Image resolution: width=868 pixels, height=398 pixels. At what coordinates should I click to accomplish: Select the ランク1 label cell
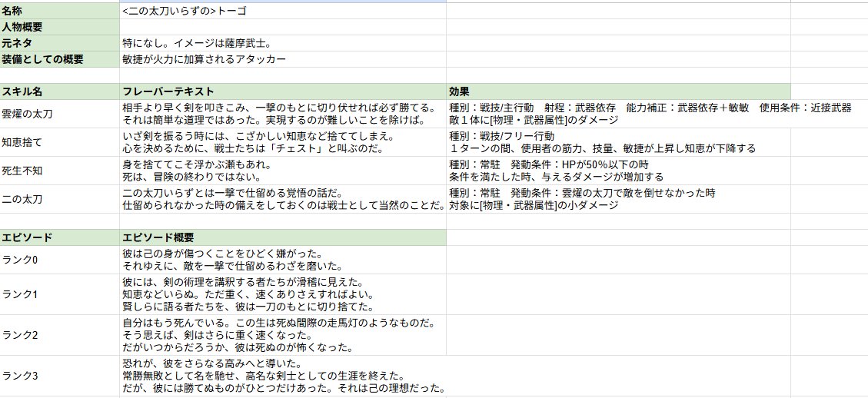click(x=60, y=294)
